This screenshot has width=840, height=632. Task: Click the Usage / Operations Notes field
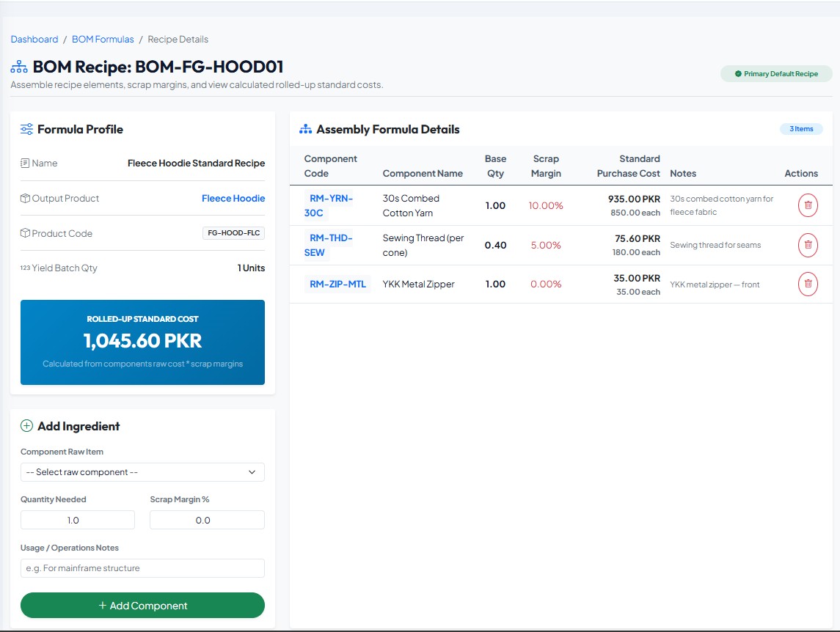(x=142, y=567)
